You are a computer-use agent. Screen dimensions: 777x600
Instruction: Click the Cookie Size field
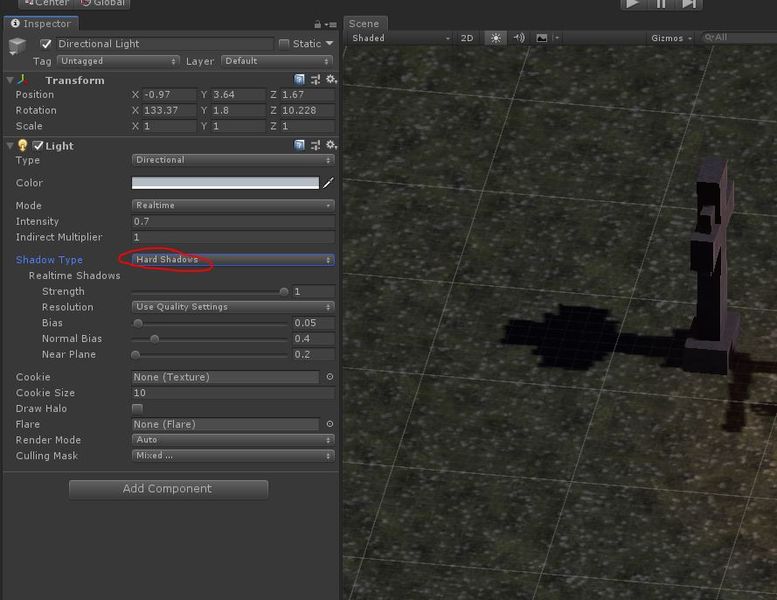(233, 393)
